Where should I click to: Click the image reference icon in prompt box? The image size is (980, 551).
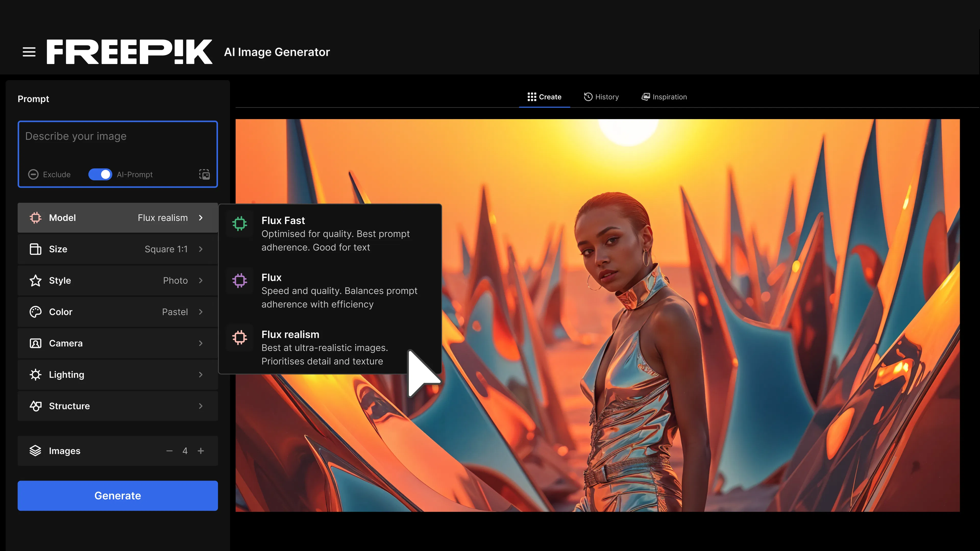click(204, 174)
